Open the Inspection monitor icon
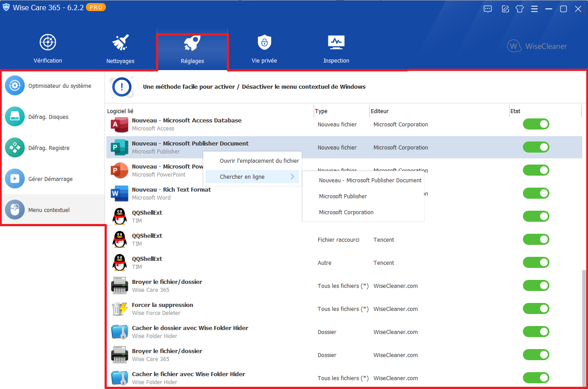 (x=336, y=43)
